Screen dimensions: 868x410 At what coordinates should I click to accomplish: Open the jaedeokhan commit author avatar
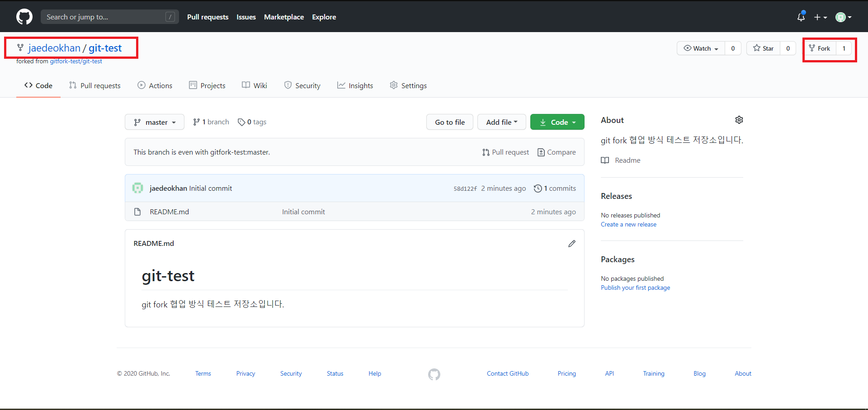137,188
